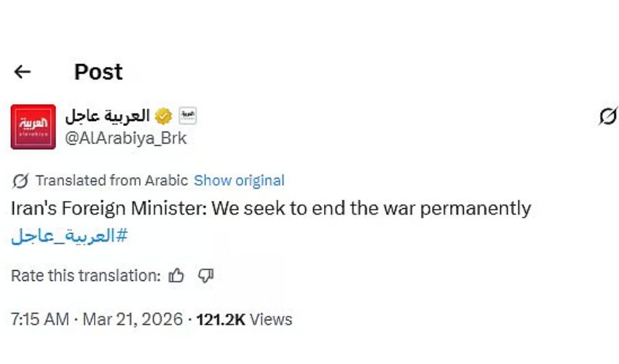Click the Post page heading

tap(98, 71)
